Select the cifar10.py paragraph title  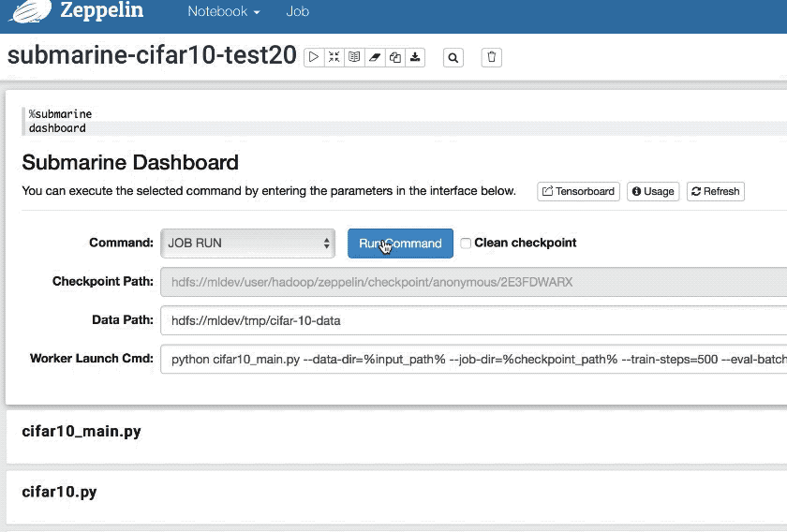click(x=59, y=492)
